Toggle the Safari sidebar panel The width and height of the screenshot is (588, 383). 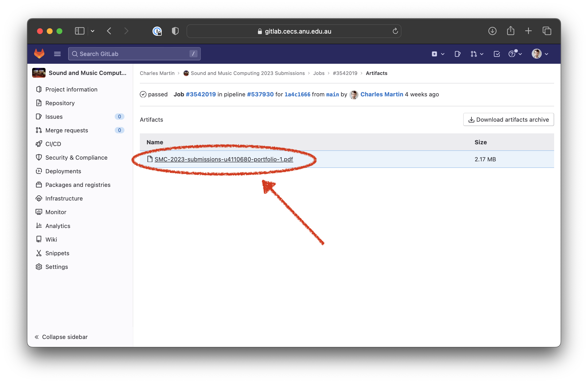(80, 31)
